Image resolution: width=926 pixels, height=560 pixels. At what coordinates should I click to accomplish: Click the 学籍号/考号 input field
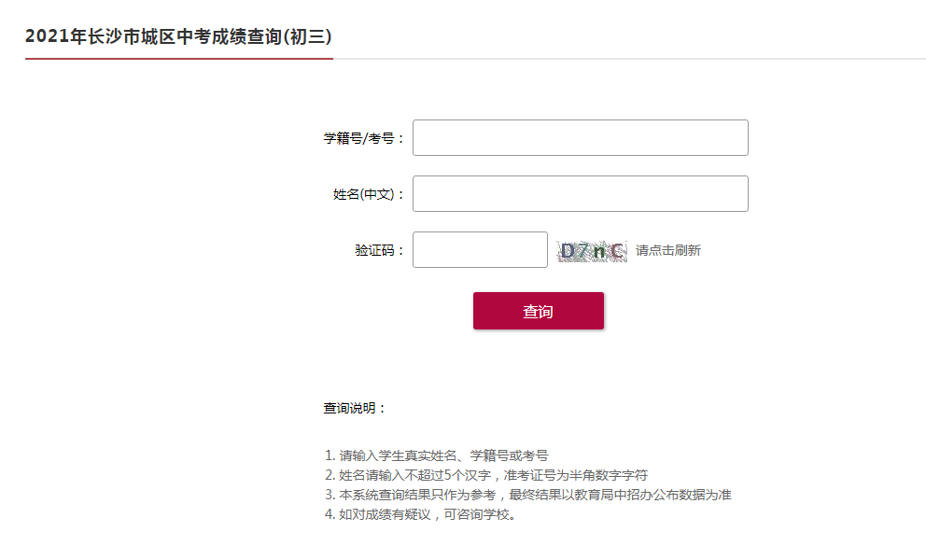[580, 137]
